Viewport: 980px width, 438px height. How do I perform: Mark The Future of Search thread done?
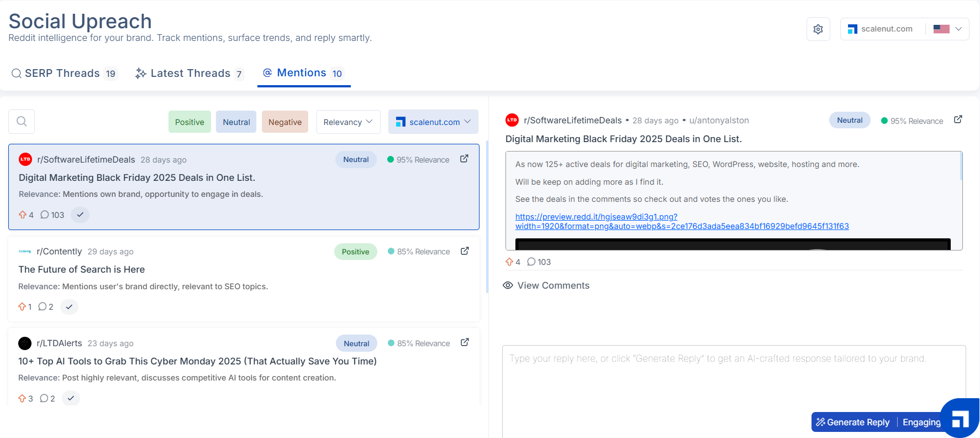pos(69,306)
